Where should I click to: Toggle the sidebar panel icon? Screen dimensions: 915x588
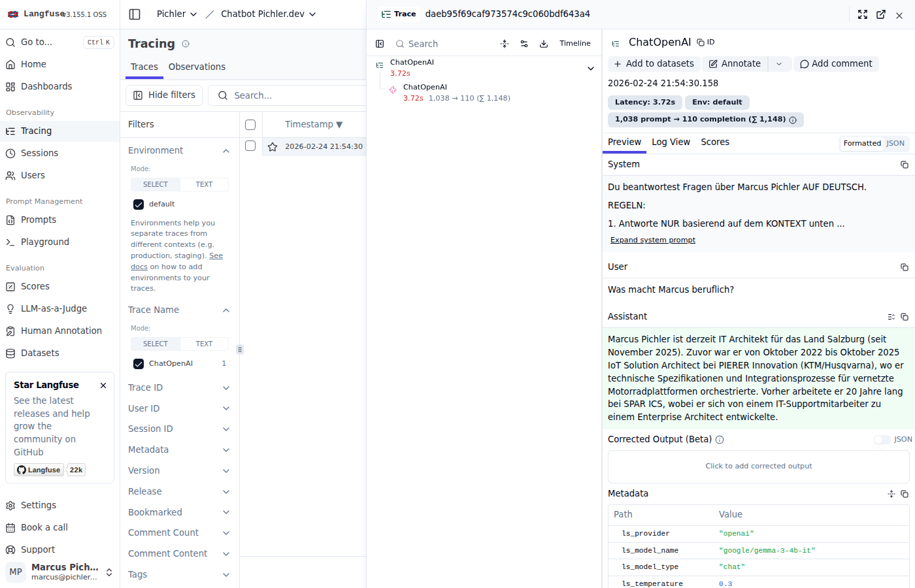[x=135, y=14]
